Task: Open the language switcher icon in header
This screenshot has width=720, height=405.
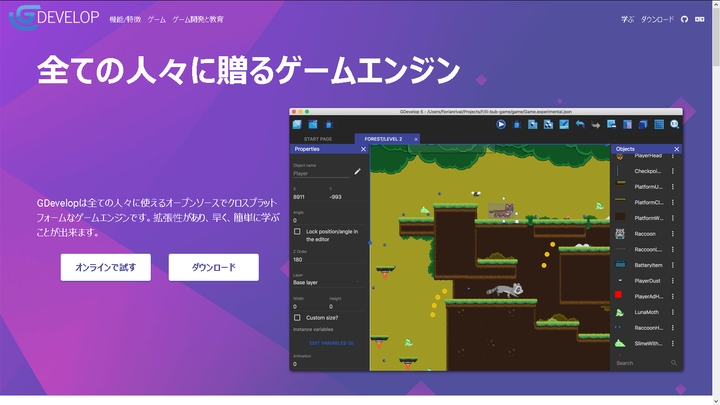Action: coord(699,19)
